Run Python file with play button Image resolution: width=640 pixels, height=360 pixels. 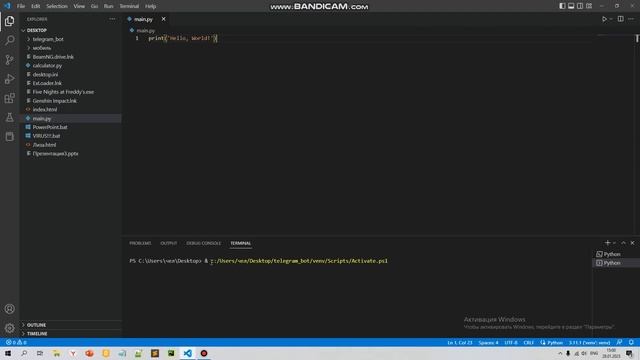click(604, 19)
